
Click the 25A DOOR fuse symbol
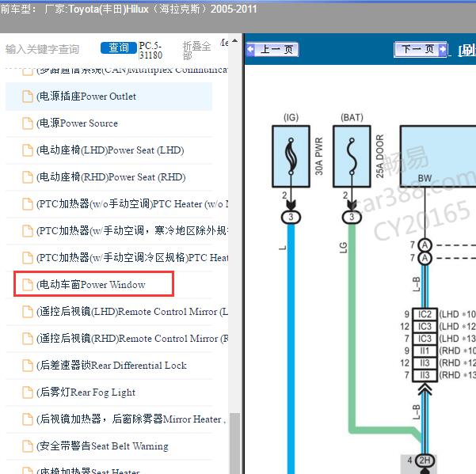352,156
